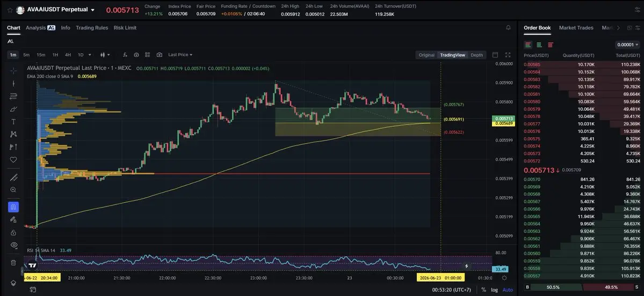Image resolution: width=644 pixels, height=296 pixels.
Task: Toggle stay in drawing mode
Action: pyautogui.click(x=13, y=219)
